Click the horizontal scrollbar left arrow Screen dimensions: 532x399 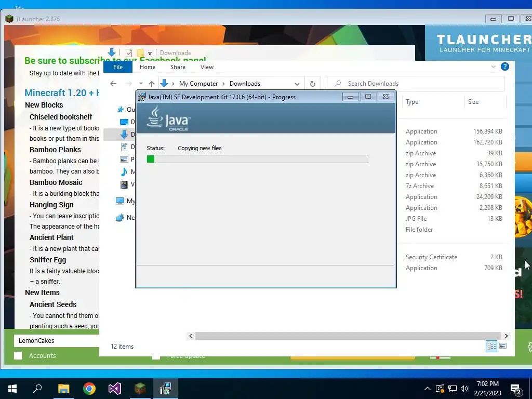coord(191,336)
